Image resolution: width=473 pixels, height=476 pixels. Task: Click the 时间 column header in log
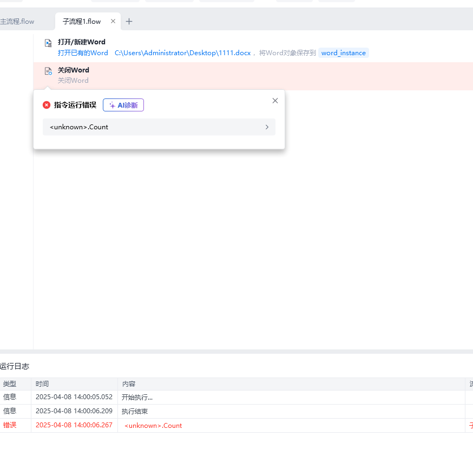[42, 384]
